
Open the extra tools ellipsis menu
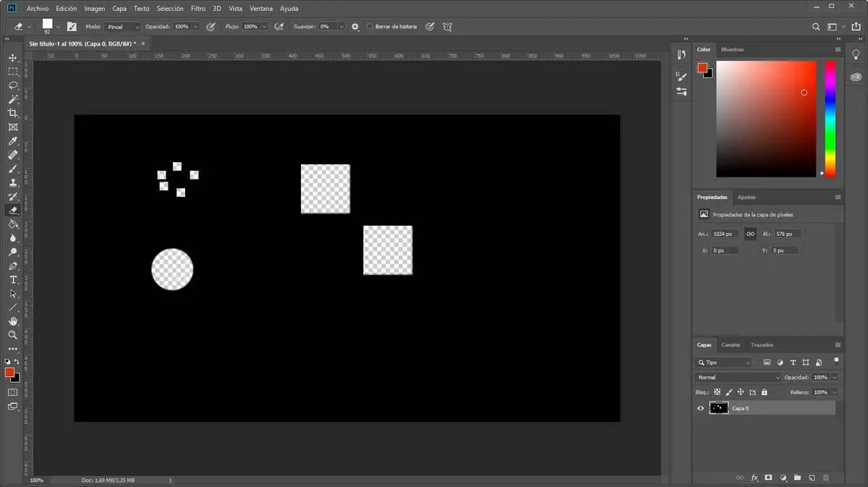tap(12, 350)
